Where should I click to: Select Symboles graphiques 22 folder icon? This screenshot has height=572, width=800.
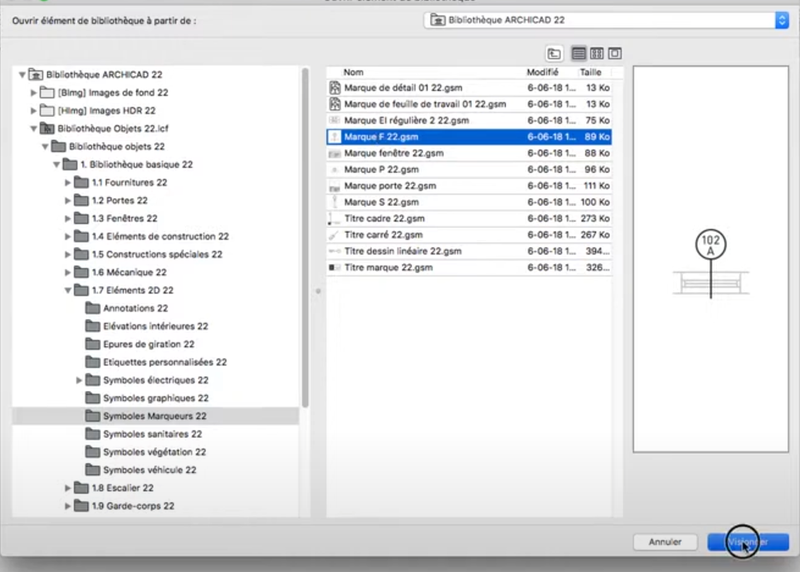click(x=92, y=397)
